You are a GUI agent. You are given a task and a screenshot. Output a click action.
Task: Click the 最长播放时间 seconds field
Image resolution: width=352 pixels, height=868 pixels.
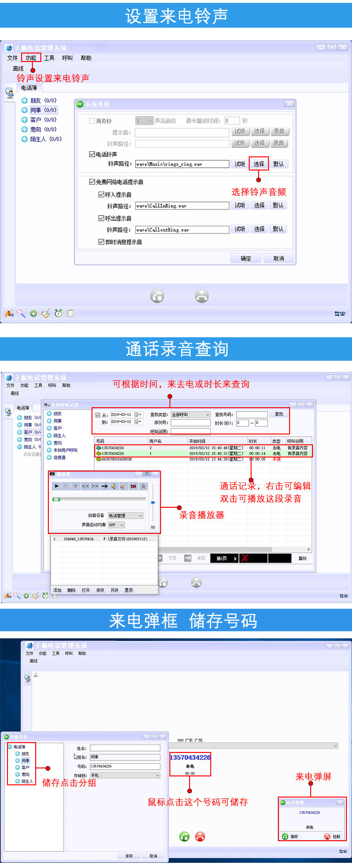coord(232,121)
